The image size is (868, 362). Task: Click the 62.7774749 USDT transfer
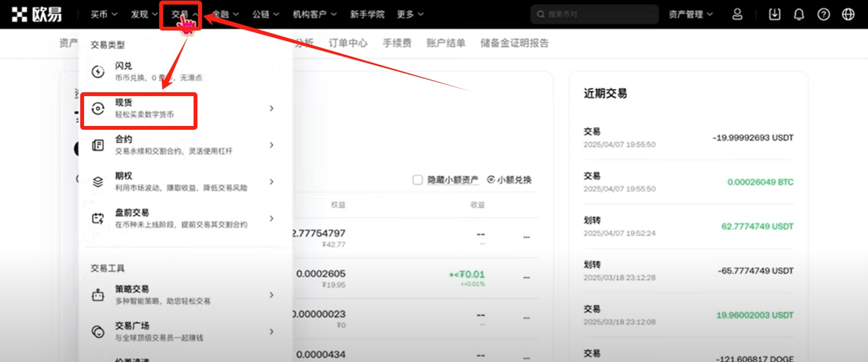point(688,226)
